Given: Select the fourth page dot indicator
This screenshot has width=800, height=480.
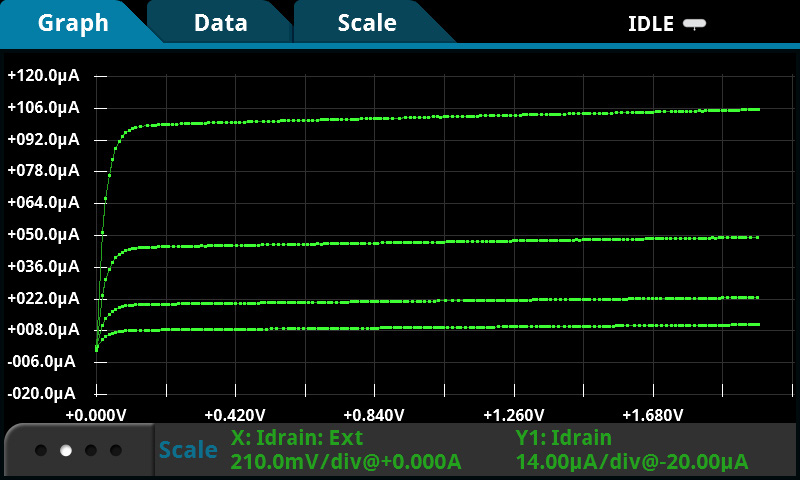Looking at the screenshot, I should [x=116, y=451].
